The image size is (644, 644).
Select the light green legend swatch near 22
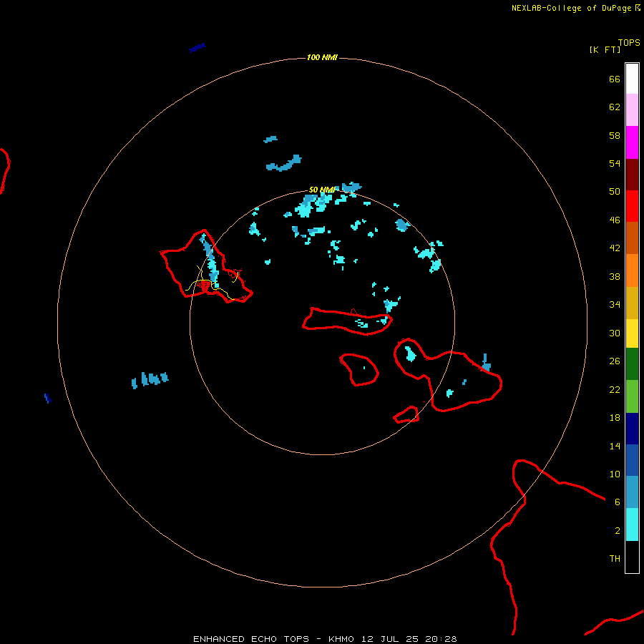click(x=632, y=396)
